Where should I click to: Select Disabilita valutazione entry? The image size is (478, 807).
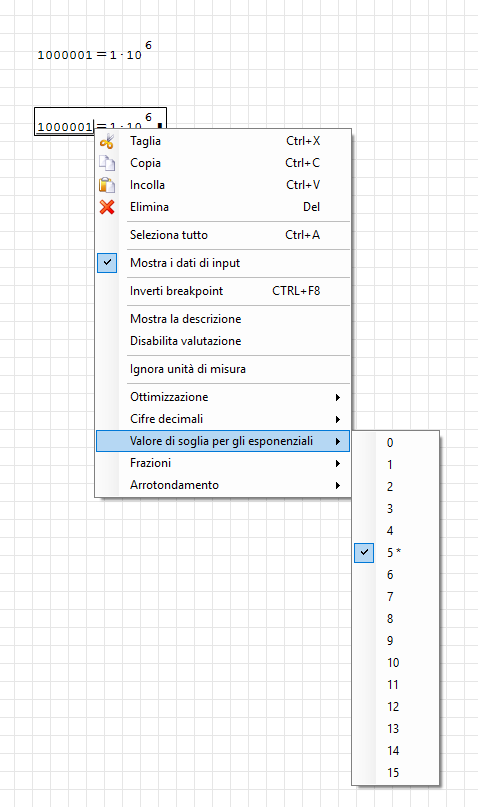223,341
